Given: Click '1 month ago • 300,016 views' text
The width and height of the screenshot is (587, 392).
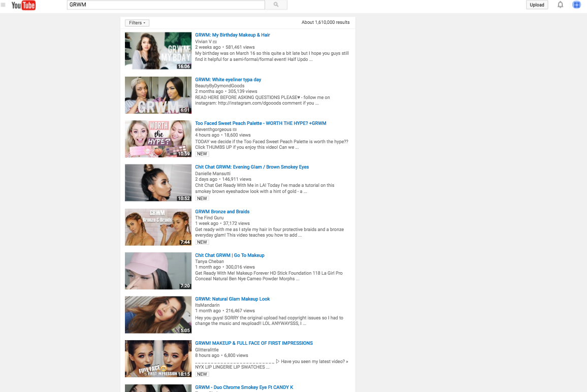Looking at the screenshot, I should pyautogui.click(x=224, y=267).
